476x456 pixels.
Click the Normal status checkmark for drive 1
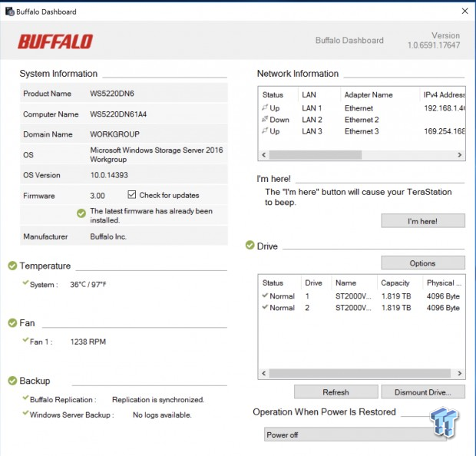(x=266, y=295)
